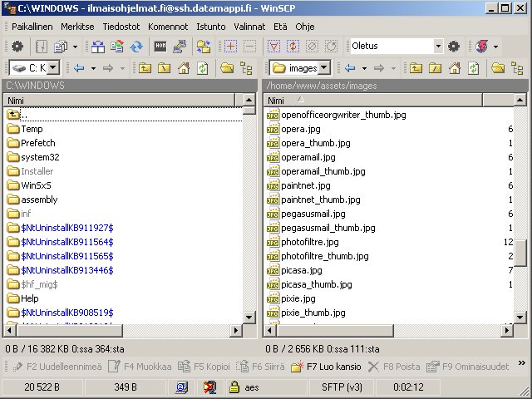Open the Tiedostot menu
The height and width of the screenshot is (399, 532).
[121, 27]
